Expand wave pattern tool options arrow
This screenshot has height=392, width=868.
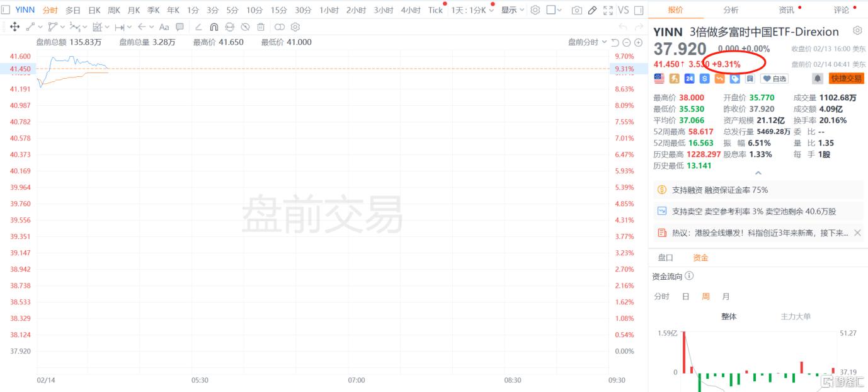84,27
